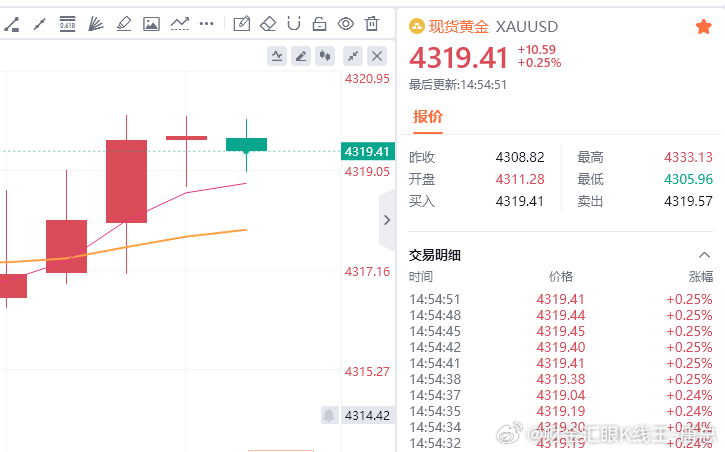The height and width of the screenshot is (452, 725).
Task: Change the candlestick chart type
Action: 325,56
